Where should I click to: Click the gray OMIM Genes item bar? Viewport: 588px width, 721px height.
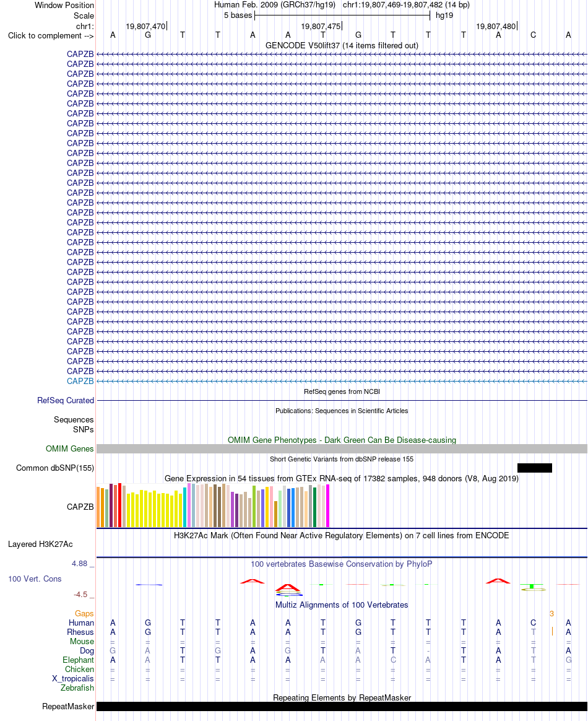coord(342,449)
